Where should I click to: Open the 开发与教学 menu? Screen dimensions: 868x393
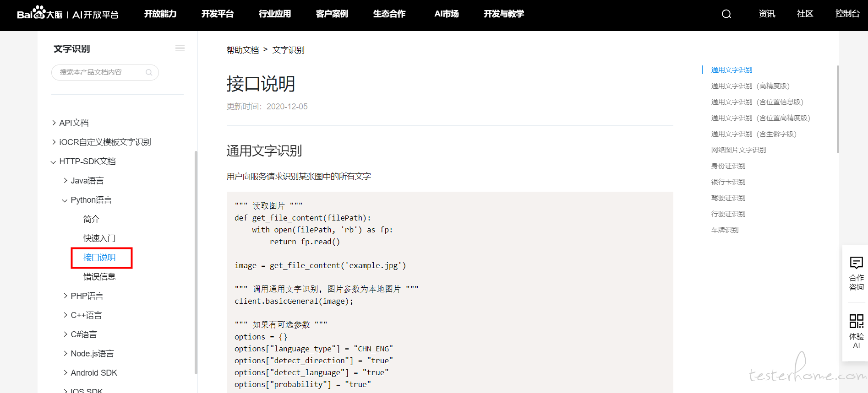pyautogui.click(x=504, y=14)
